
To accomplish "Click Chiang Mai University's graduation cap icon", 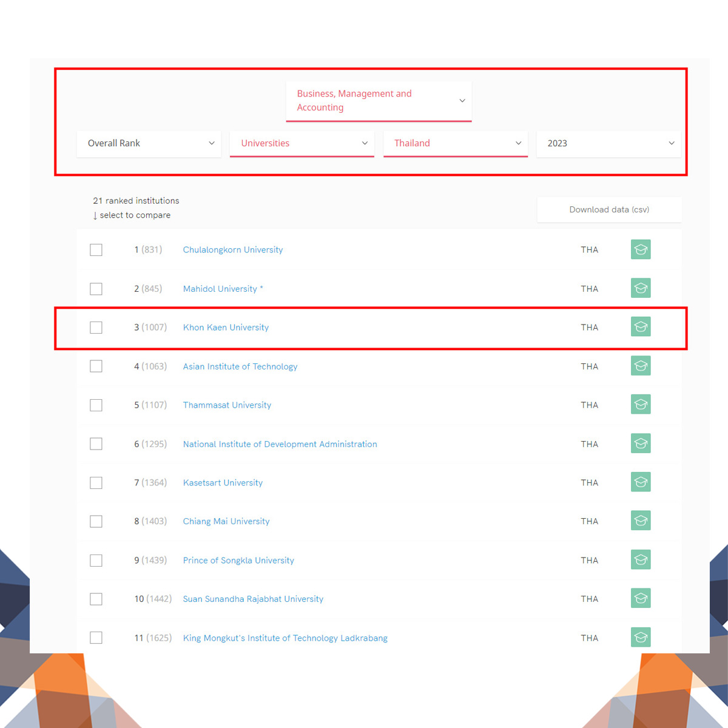I will coord(641,521).
